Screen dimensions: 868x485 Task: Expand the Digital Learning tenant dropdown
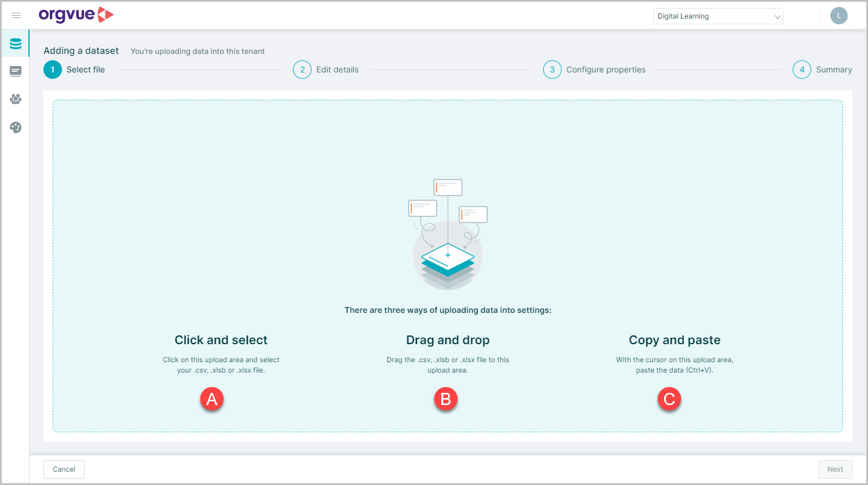point(718,16)
